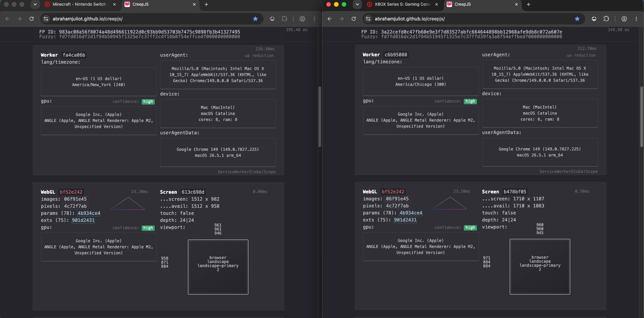This screenshot has width=644, height=318.
Task: Open three-dot Chrome menu in left window
Action: pos(314,19)
